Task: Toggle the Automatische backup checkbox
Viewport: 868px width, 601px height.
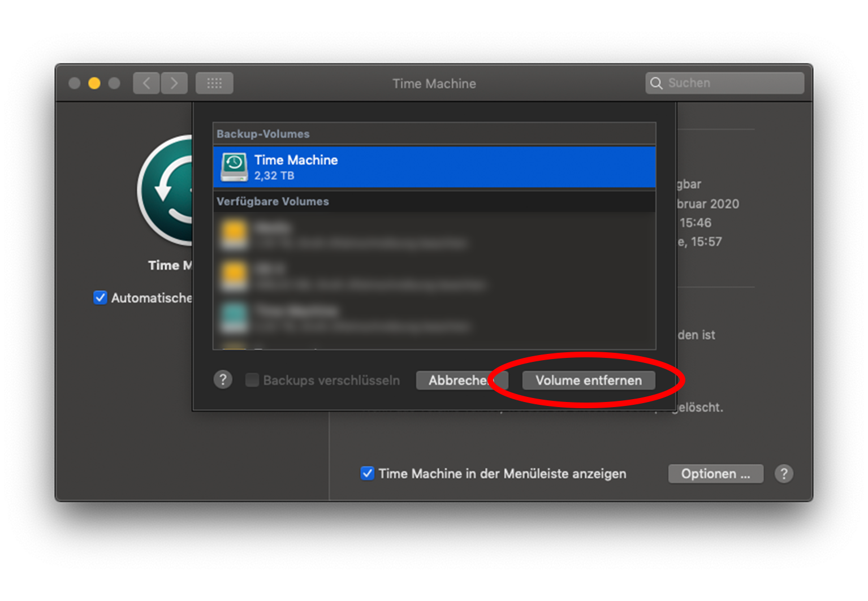Action: pyautogui.click(x=100, y=297)
